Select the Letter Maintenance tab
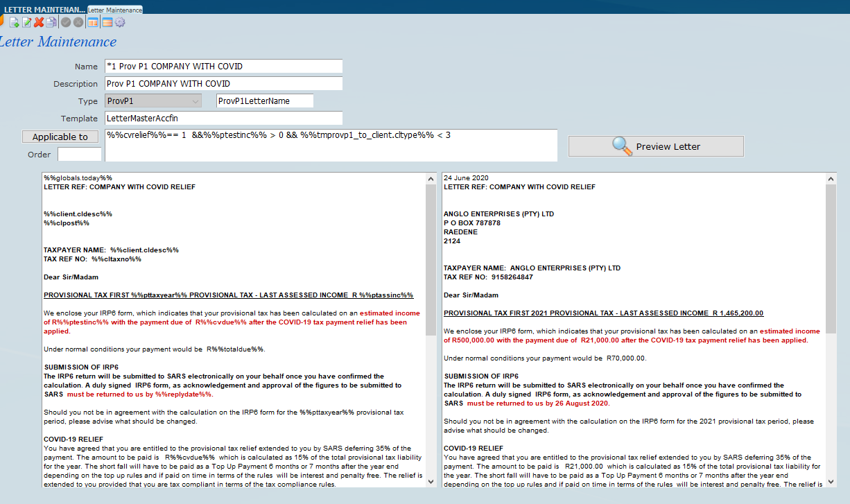This screenshot has width=850, height=504. 115,10
